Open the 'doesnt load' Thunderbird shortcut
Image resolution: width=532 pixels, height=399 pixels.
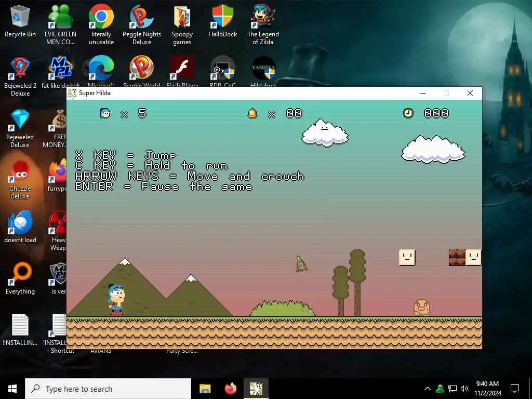[20, 227]
